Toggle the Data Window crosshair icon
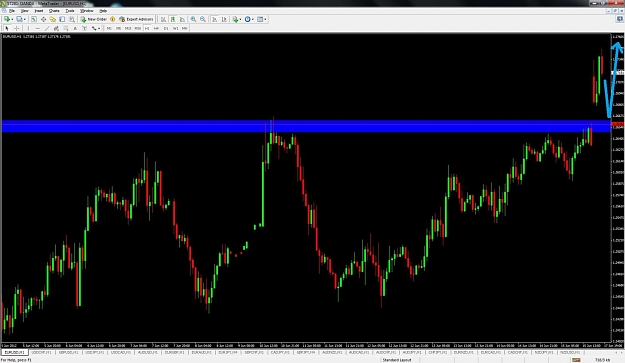The width and height of the screenshot is (625, 363). click(43, 19)
